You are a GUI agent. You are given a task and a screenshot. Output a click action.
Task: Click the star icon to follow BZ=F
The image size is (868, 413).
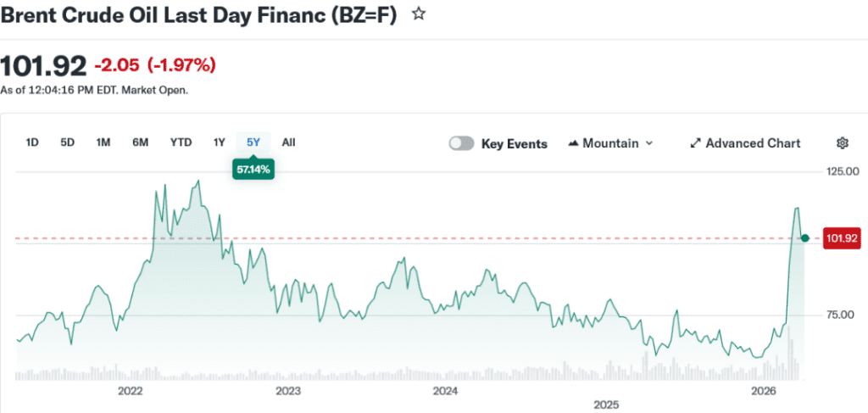click(x=418, y=14)
